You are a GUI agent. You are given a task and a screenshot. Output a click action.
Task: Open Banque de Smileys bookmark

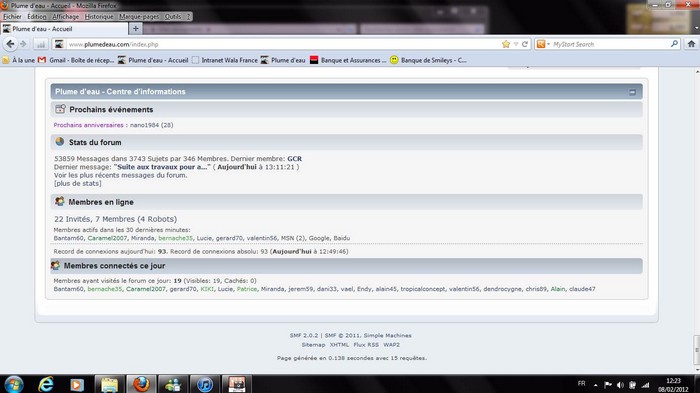428,60
